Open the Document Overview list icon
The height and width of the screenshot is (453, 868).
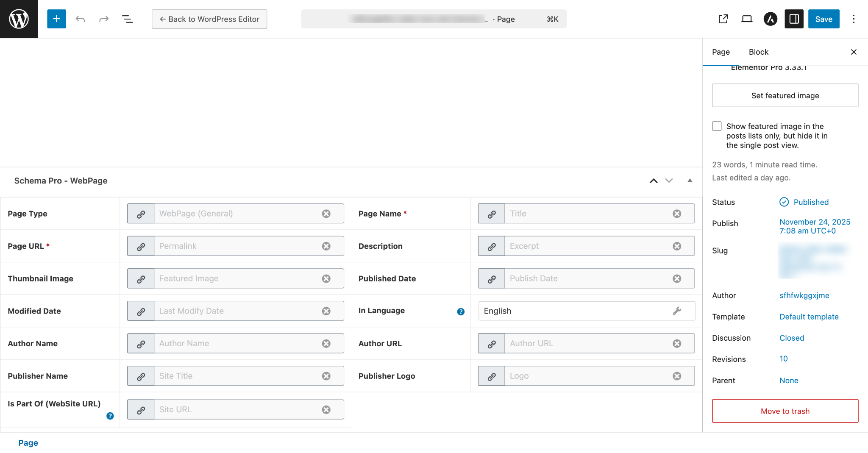(127, 19)
